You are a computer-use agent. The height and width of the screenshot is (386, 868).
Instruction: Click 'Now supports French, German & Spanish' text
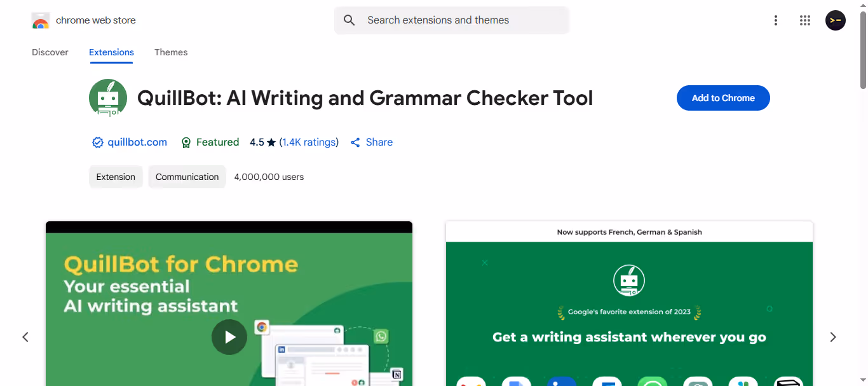tap(629, 232)
